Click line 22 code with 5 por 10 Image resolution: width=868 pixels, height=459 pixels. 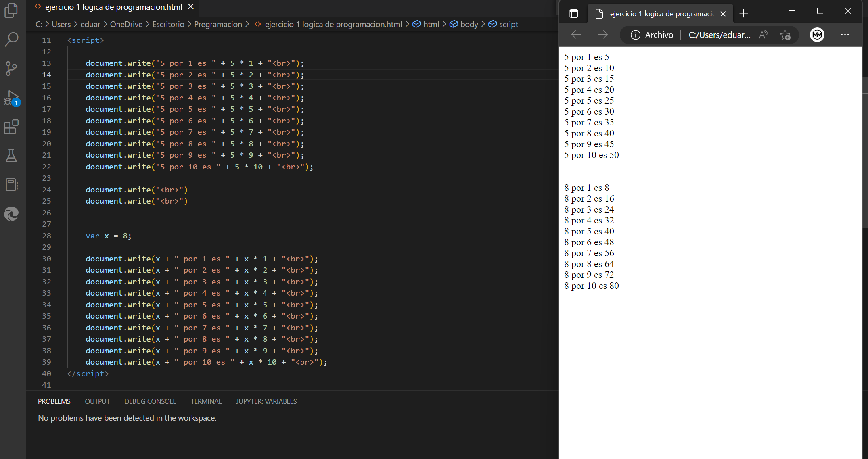(199, 167)
